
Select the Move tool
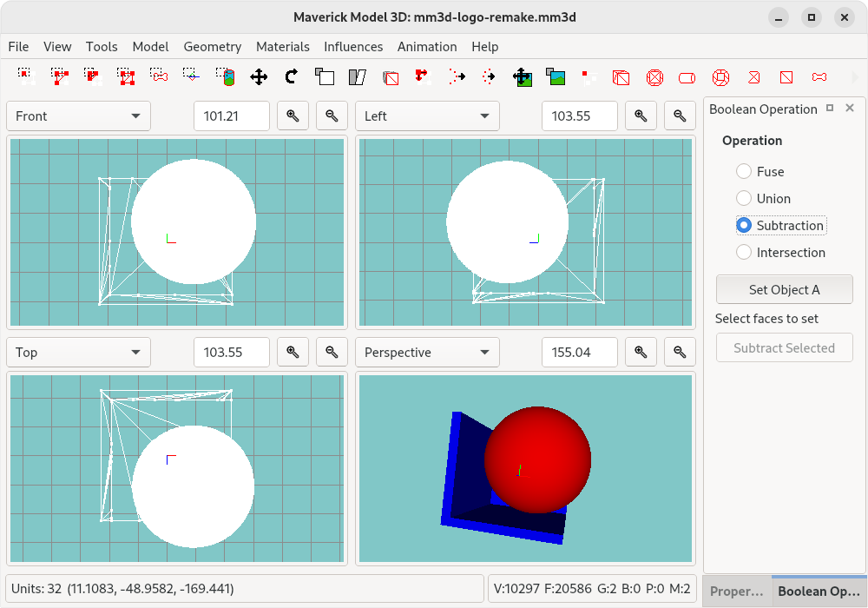click(259, 77)
